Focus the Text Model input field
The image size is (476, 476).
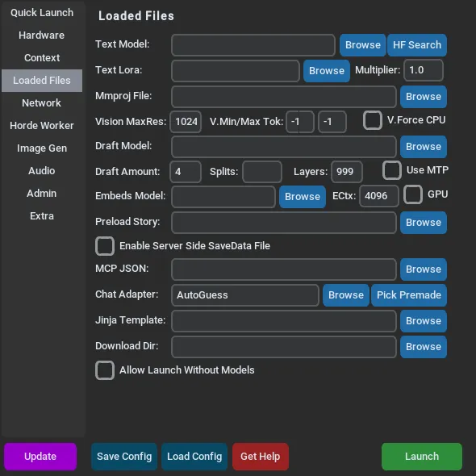tap(253, 45)
